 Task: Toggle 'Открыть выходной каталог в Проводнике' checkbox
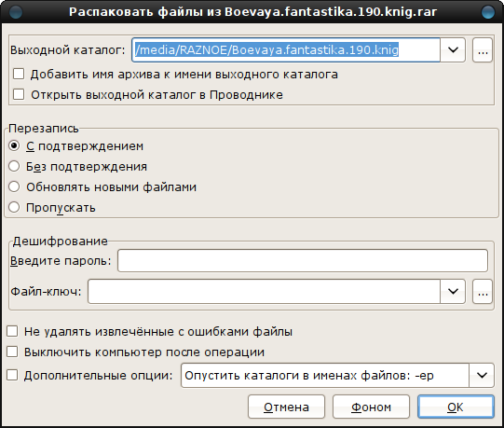click(x=19, y=94)
